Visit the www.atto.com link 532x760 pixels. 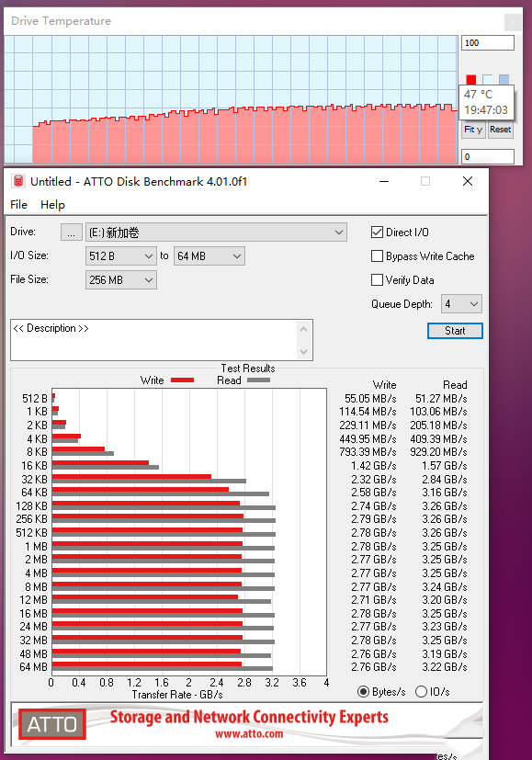coord(249,734)
